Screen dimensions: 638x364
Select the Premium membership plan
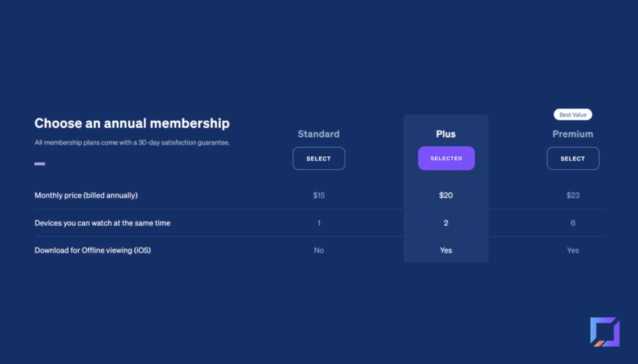click(x=573, y=159)
